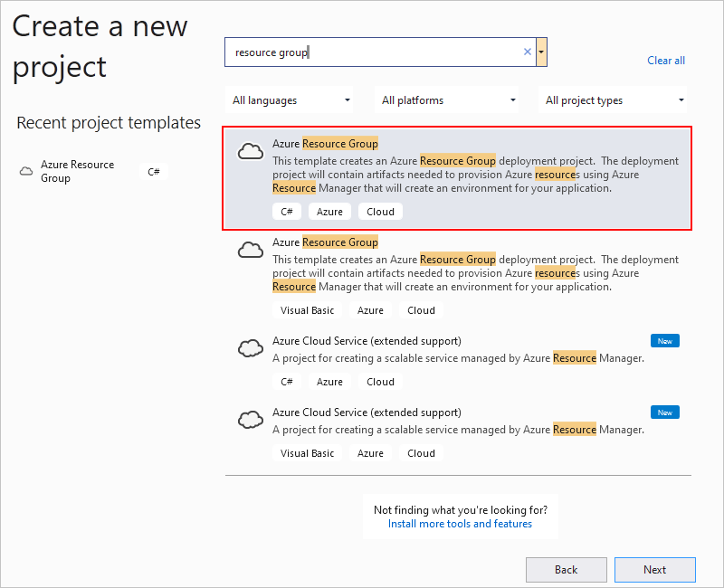Click inside the template search text field

tap(371, 52)
